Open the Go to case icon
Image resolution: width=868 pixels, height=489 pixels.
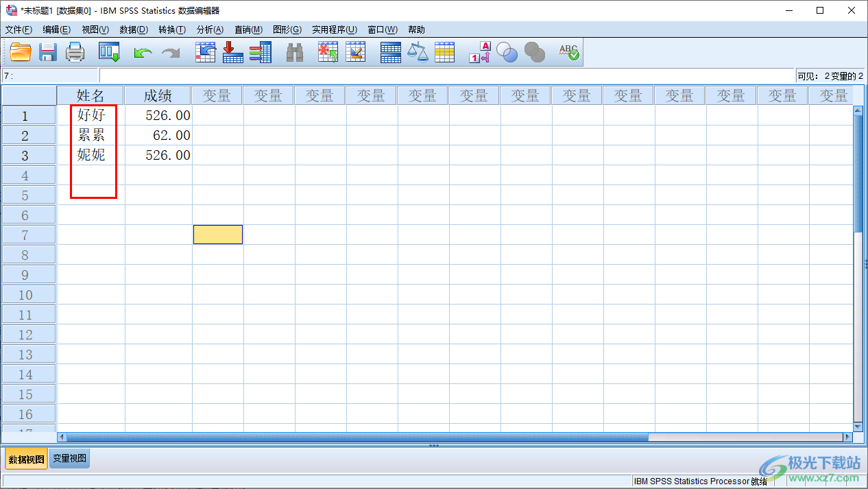pyautogui.click(x=206, y=52)
